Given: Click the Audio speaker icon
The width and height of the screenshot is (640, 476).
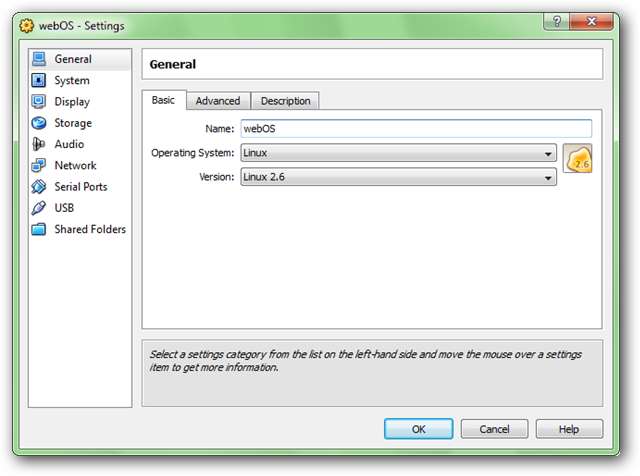Looking at the screenshot, I should tap(39, 144).
